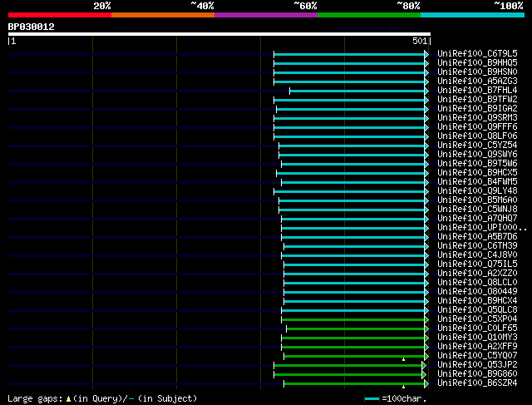Select UniRef100_B9G860 hit name

[477, 374]
